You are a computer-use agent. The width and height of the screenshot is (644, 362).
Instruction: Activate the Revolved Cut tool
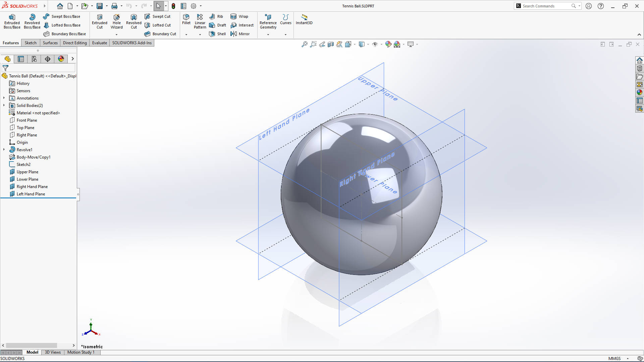pyautogui.click(x=133, y=21)
